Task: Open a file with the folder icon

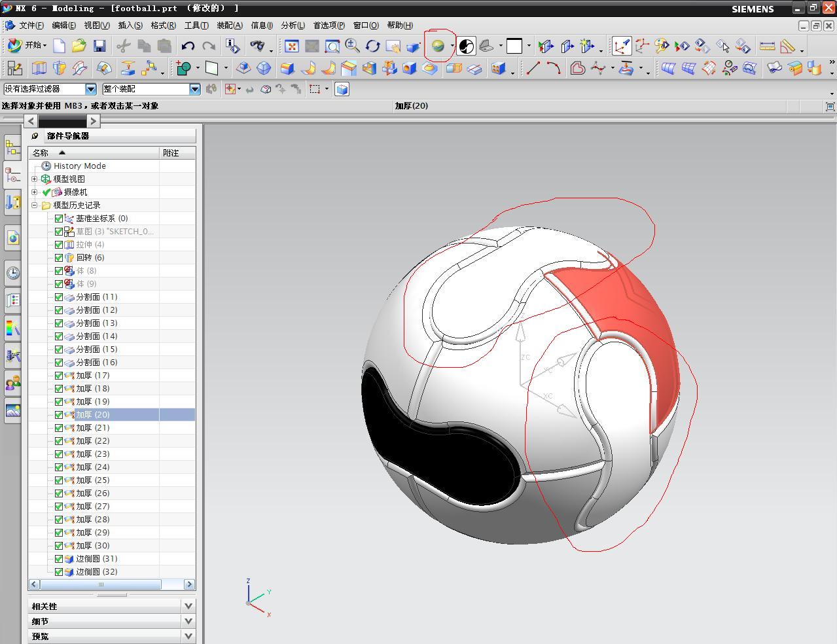Action: coord(79,46)
